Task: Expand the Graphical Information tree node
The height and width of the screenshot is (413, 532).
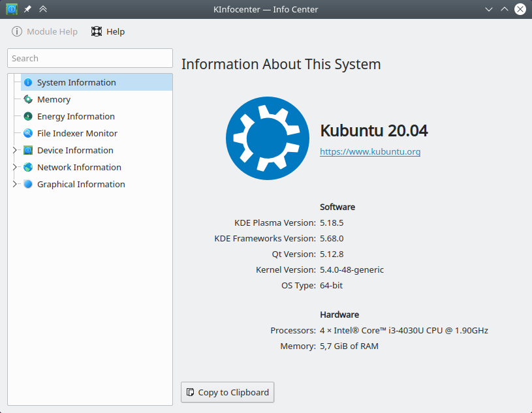Action: click(x=14, y=185)
